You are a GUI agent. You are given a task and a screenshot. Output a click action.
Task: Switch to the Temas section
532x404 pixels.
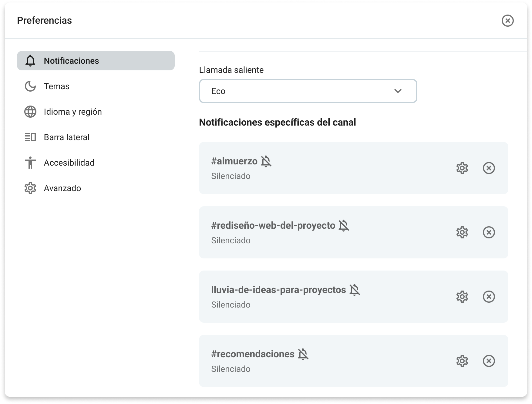pos(57,86)
